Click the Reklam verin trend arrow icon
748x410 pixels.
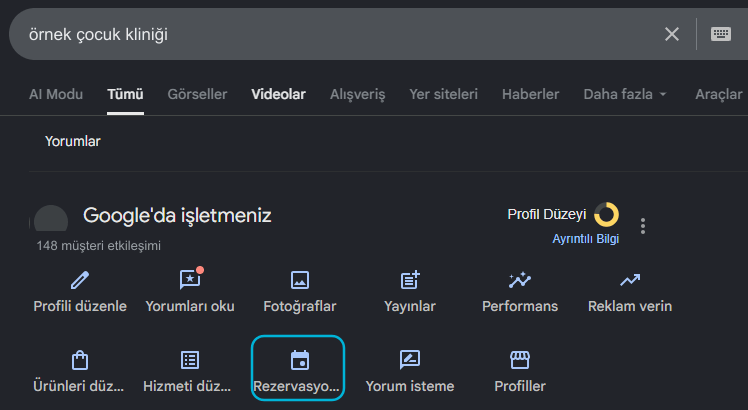630,280
